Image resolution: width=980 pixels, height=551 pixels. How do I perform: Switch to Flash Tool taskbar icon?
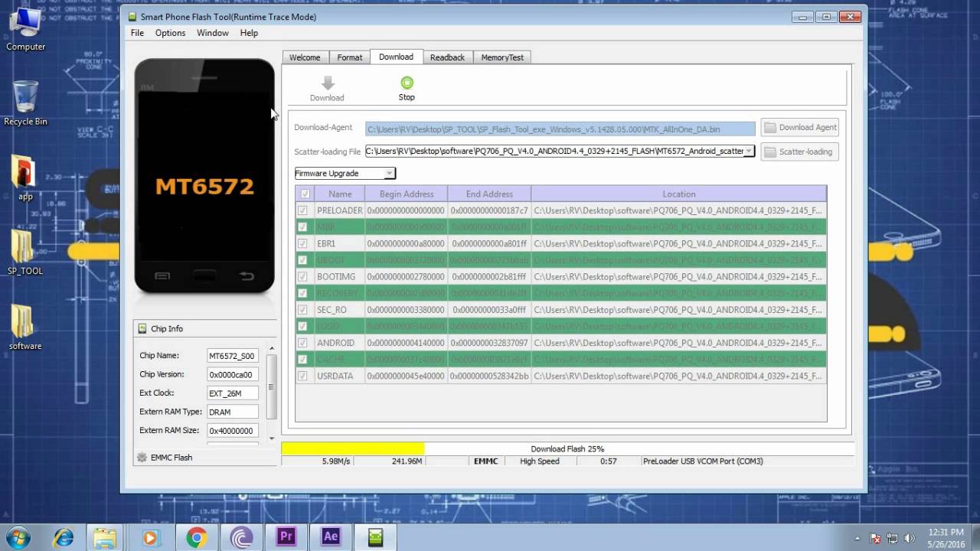375,536
